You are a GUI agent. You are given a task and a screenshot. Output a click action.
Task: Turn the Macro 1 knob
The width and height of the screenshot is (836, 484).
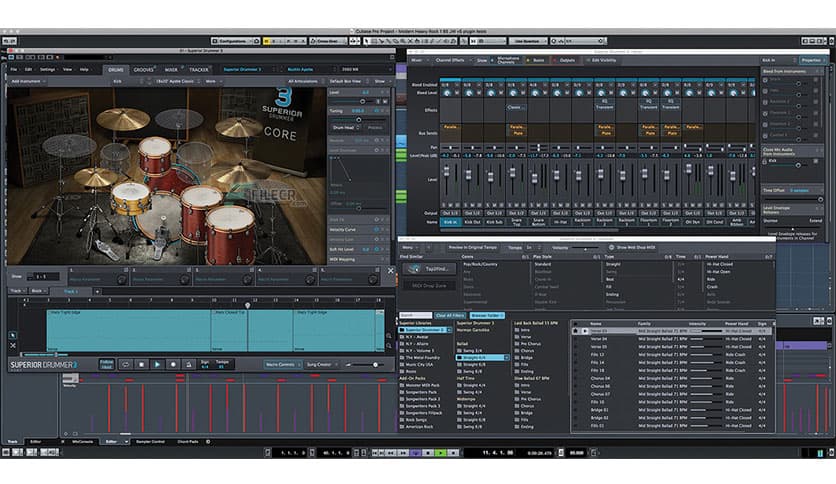tap(122, 280)
